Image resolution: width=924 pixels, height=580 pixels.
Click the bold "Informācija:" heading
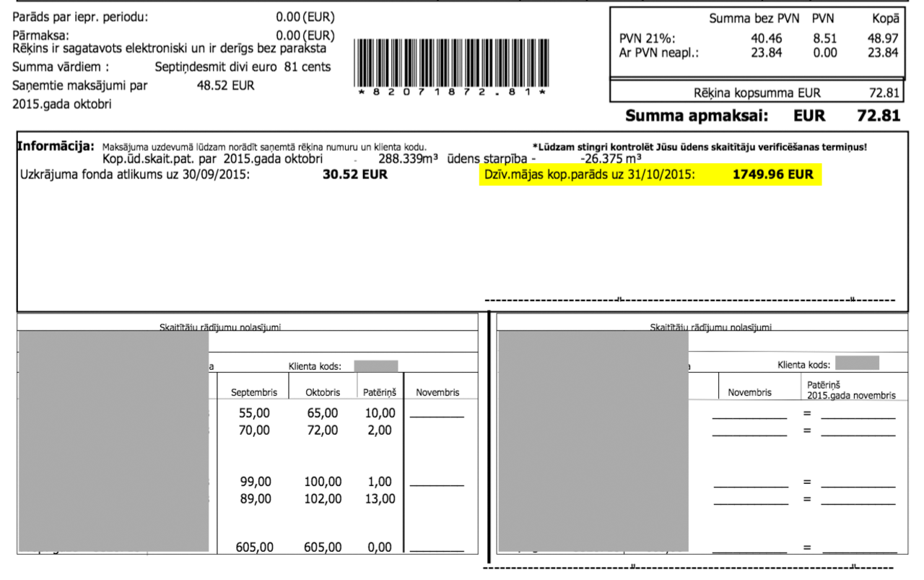[x=56, y=146]
